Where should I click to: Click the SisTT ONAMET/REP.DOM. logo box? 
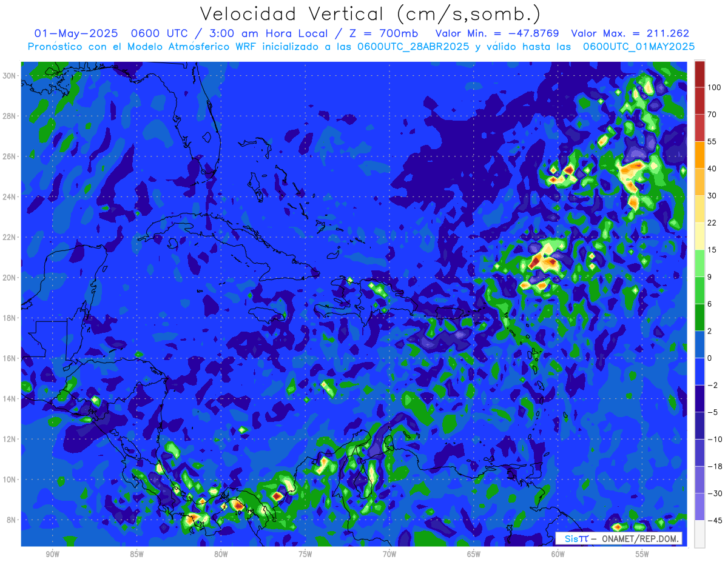point(619,538)
